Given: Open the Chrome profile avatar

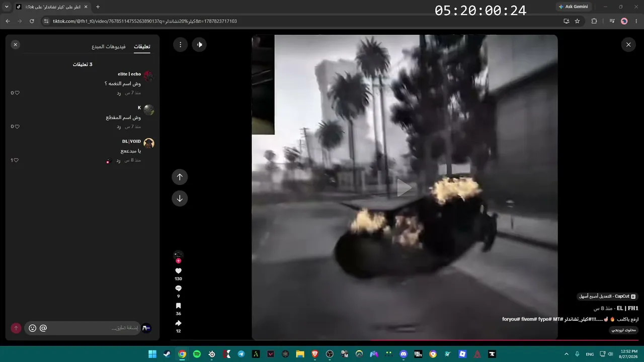Looking at the screenshot, I should [x=624, y=21].
